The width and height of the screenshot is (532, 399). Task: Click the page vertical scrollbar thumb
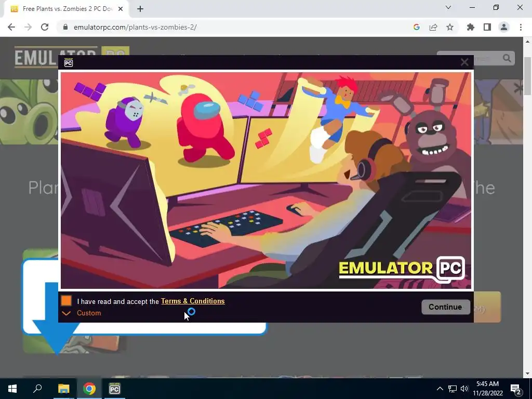point(527,76)
